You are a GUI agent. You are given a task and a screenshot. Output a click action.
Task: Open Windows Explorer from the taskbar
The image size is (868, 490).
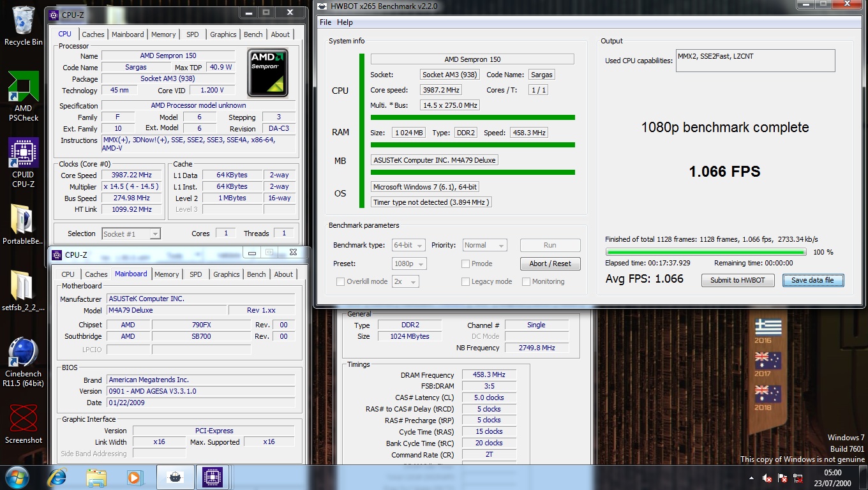(x=96, y=477)
